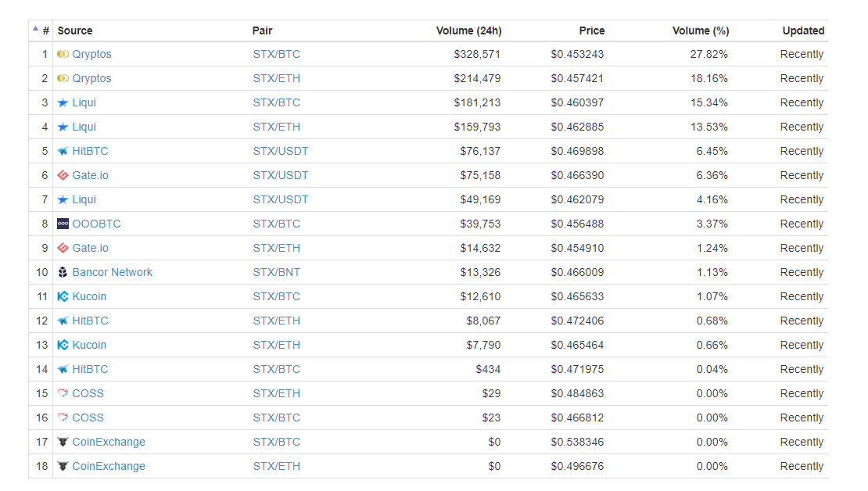Viewport: 868px width, 491px height.
Task: Open the Bancor Network exchange link
Action: [112, 272]
